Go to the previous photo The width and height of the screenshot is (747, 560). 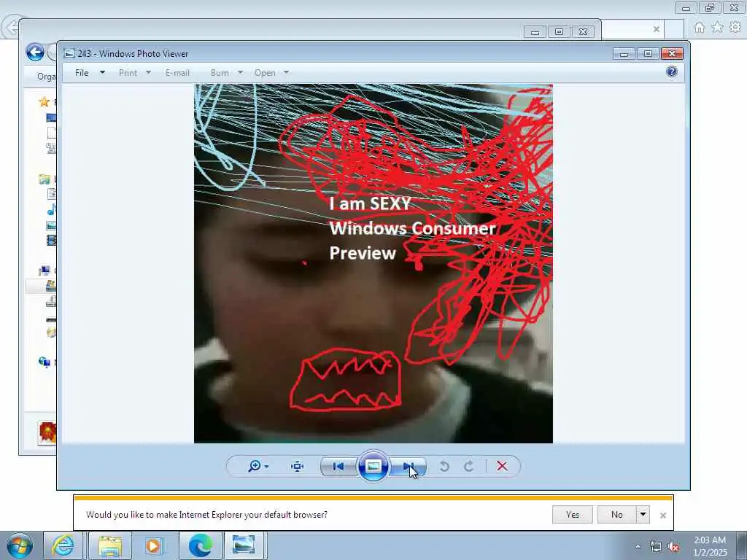(338, 466)
